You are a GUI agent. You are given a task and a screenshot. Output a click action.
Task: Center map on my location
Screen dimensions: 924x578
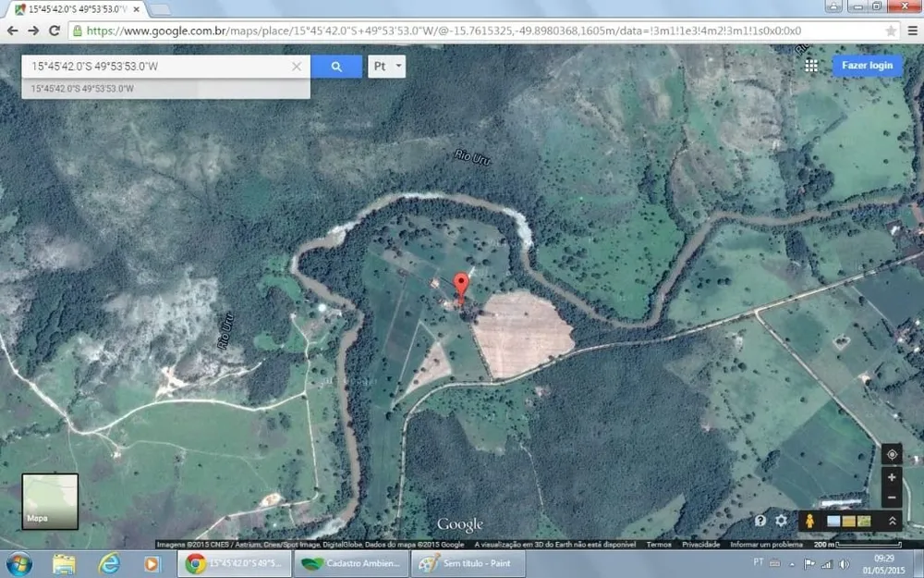click(892, 454)
